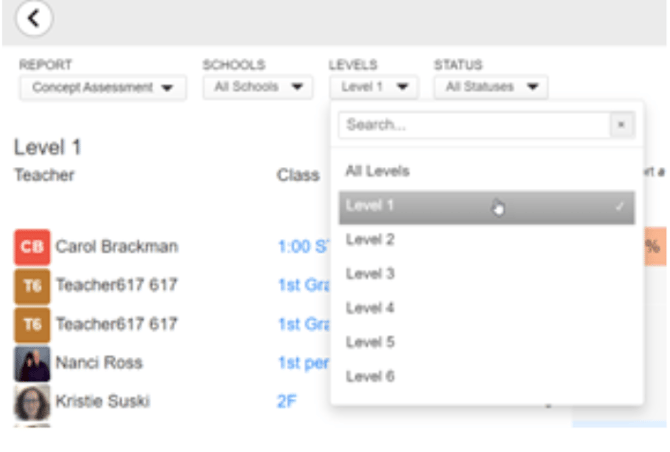The height and width of the screenshot is (452, 670).
Task: Pick Level 6 from the levels list
Action: (x=370, y=376)
